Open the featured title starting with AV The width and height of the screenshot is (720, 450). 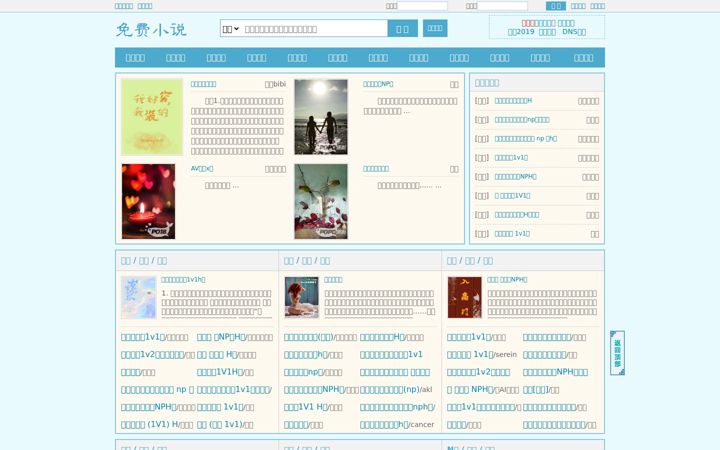tap(202, 169)
